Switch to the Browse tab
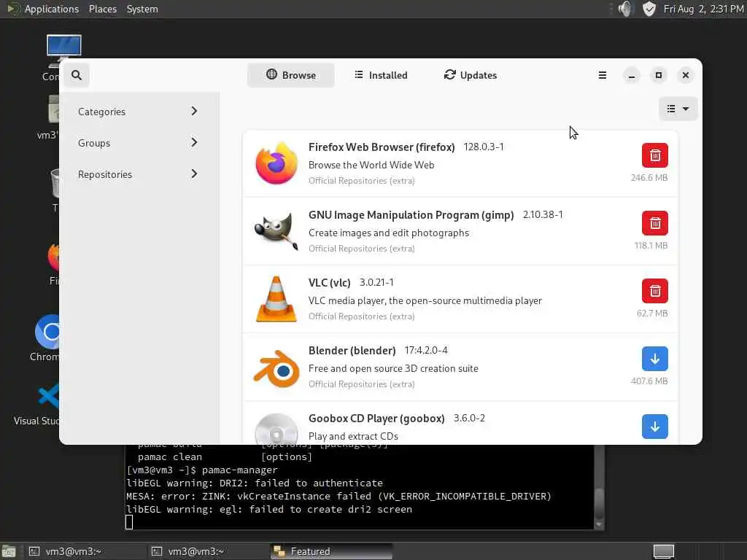The image size is (747, 560). pos(290,75)
